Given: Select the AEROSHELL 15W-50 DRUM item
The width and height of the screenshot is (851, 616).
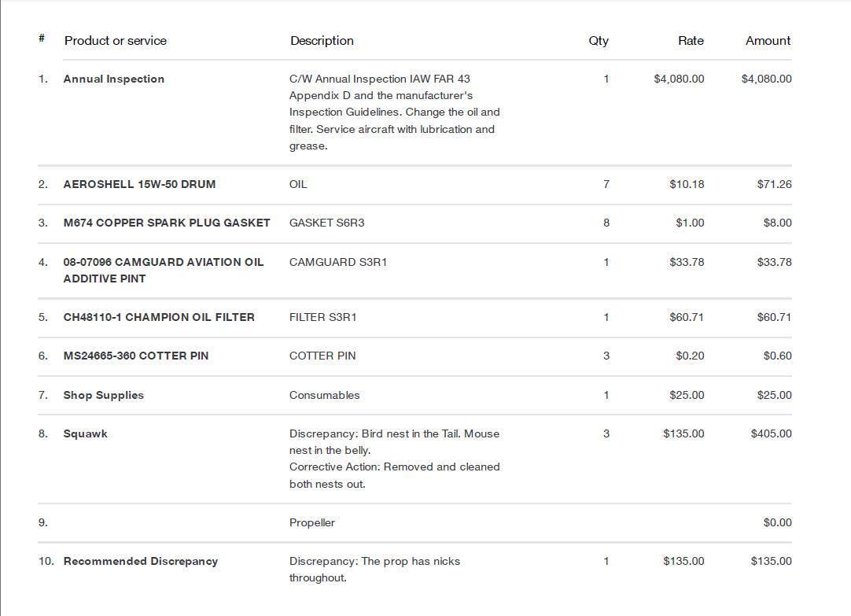Looking at the screenshot, I should [x=139, y=184].
